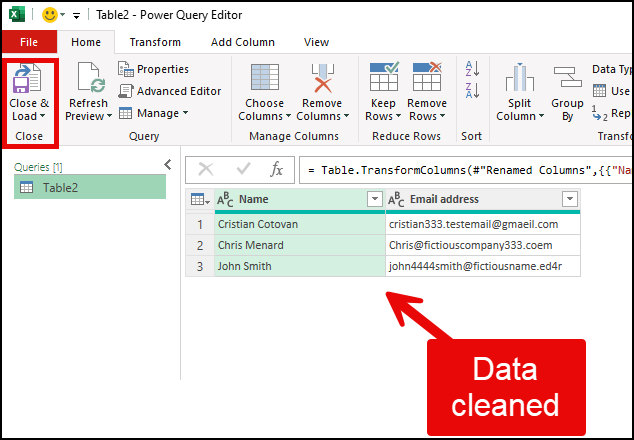Click the Keep Rows icon

(384, 76)
